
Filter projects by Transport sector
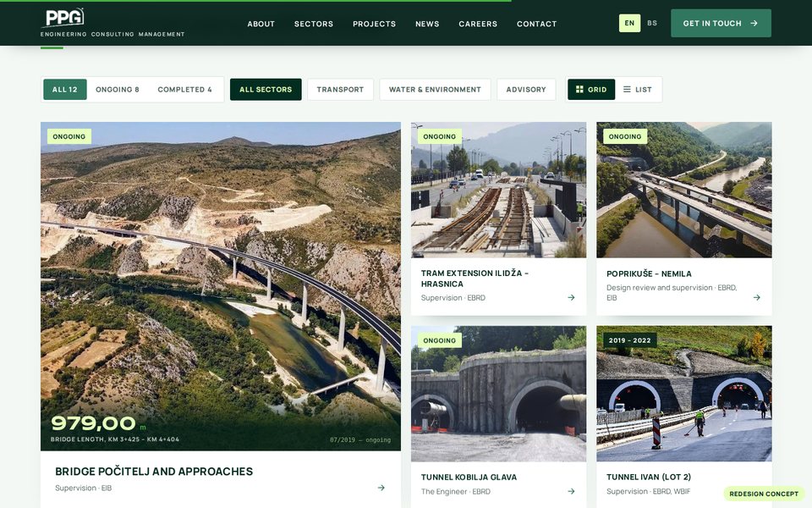(x=340, y=89)
